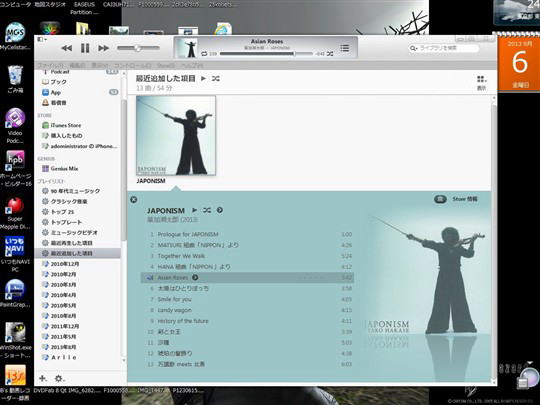Open the MyCelistar desktop shortcut
Screen dimensions: 540x405
pyautogui.click(x=15, y=37)
